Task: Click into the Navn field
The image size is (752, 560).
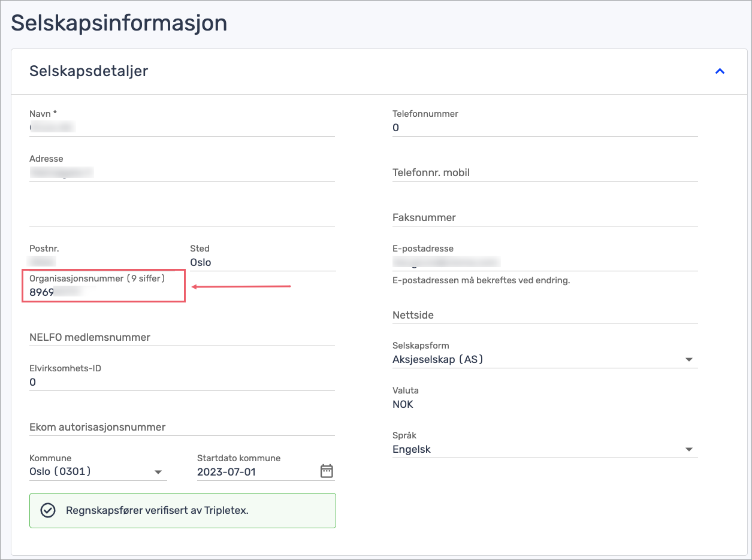Action: pos(182,127)
